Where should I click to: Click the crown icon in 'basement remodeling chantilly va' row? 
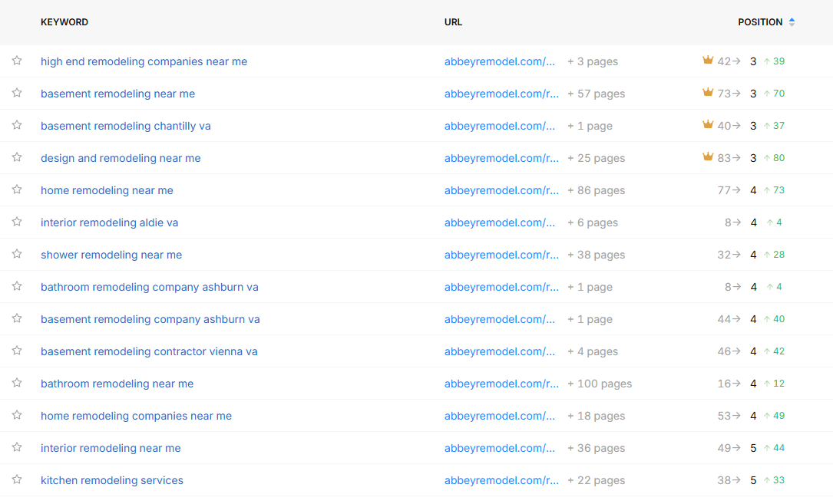coord(708,125)
